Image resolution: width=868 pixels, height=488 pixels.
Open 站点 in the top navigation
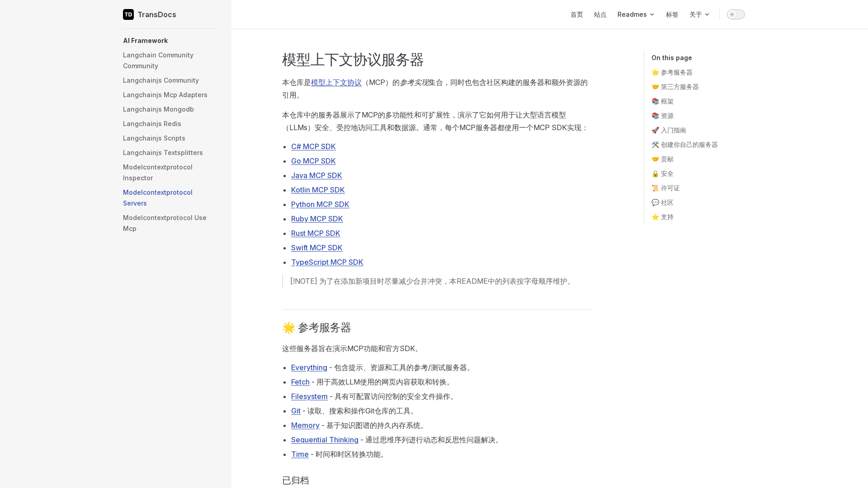coord(600,14)
